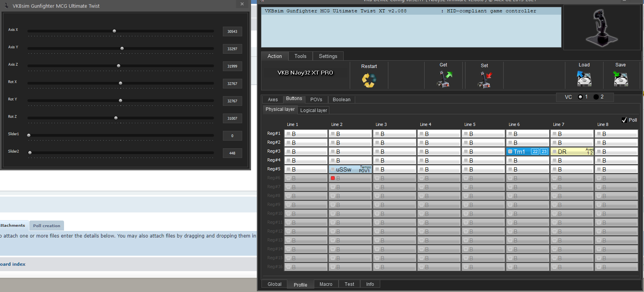This screenshot has height=292, width=644.
Task: Select the Reg#1 Line 1 B cell
Action: pyautogui.click(x=306, y=134)
